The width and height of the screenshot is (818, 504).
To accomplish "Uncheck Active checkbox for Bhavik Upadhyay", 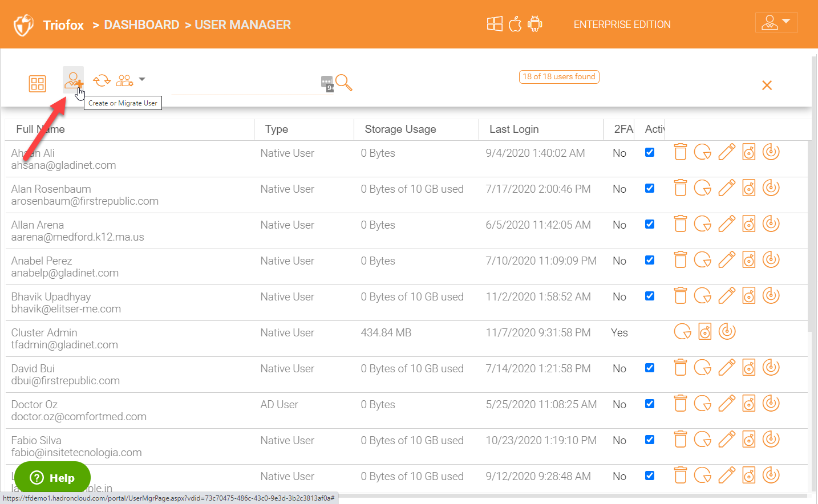I will coord(650,296).
